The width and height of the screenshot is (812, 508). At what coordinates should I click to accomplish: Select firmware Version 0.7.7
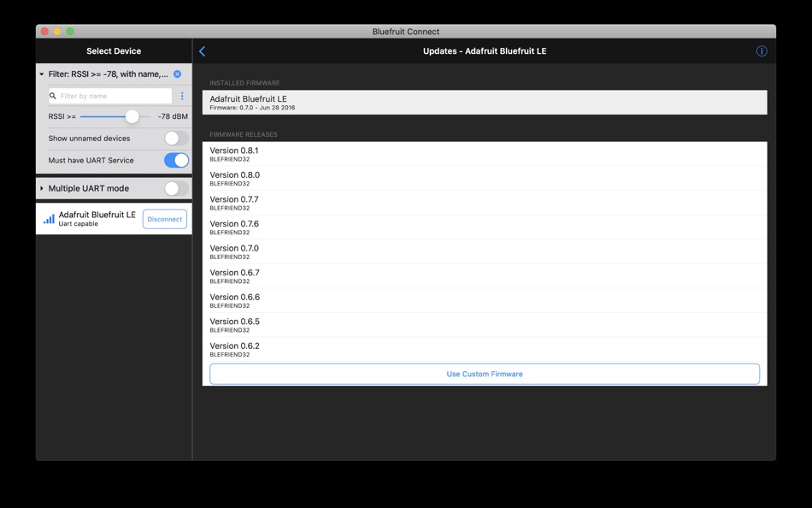[484, 203]
